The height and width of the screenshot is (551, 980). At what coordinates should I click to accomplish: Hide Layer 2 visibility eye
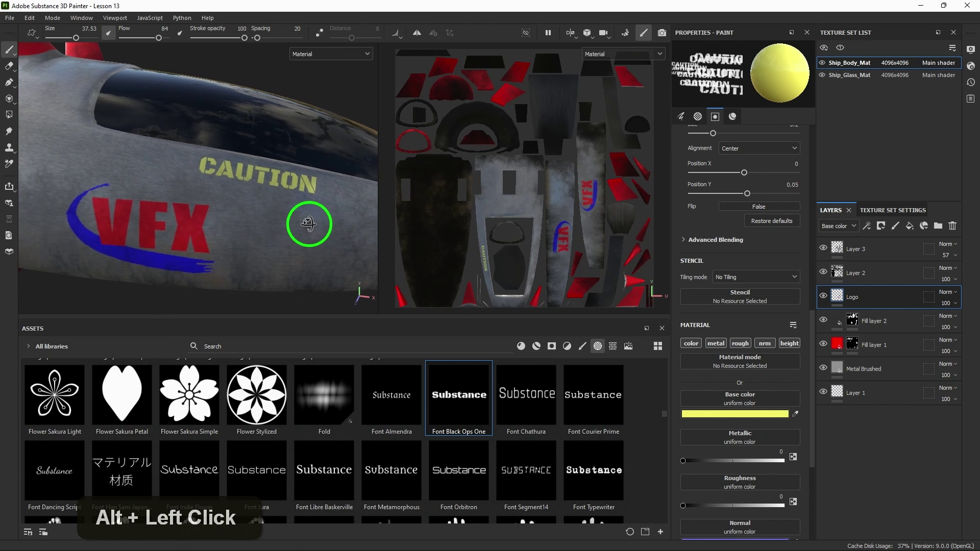coord(823,271)
